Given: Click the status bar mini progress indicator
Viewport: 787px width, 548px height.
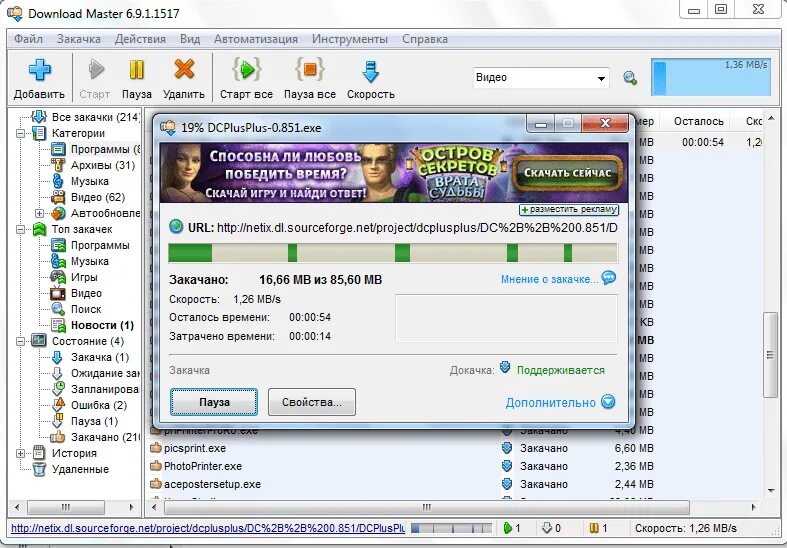Looking at the screenshot, I should [451, 528].
